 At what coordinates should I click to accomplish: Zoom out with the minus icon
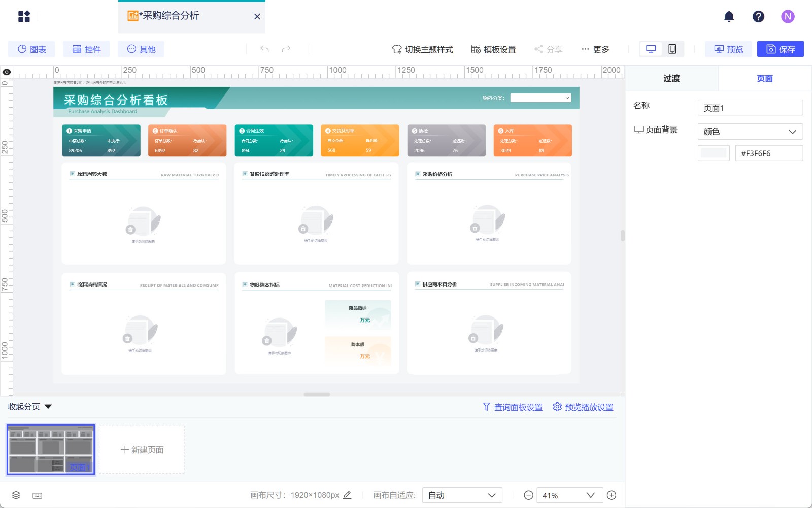(x=528, y=495)
